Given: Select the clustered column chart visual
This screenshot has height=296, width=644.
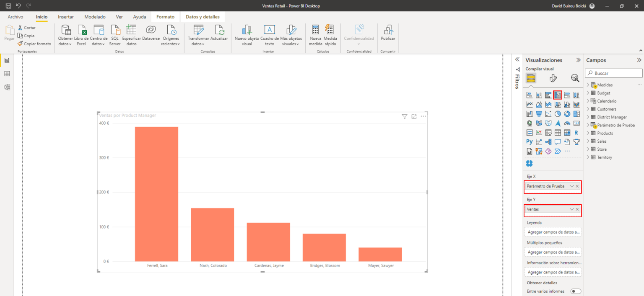Looking at the screenshot, I should 558,95.
